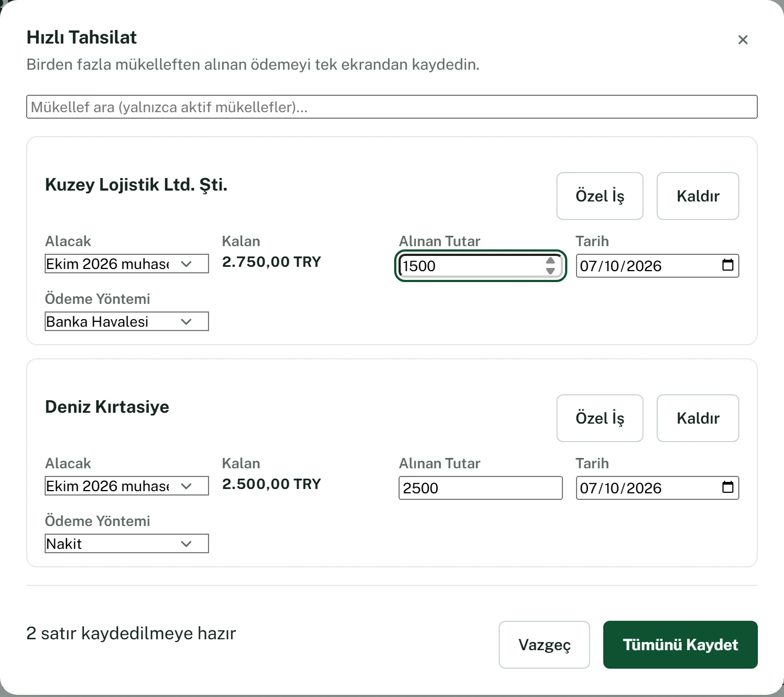This screenshot has height=697, width=784.
Task: Open calendar picker for Deniz Kırtasiye date
Action: (728, 487)
